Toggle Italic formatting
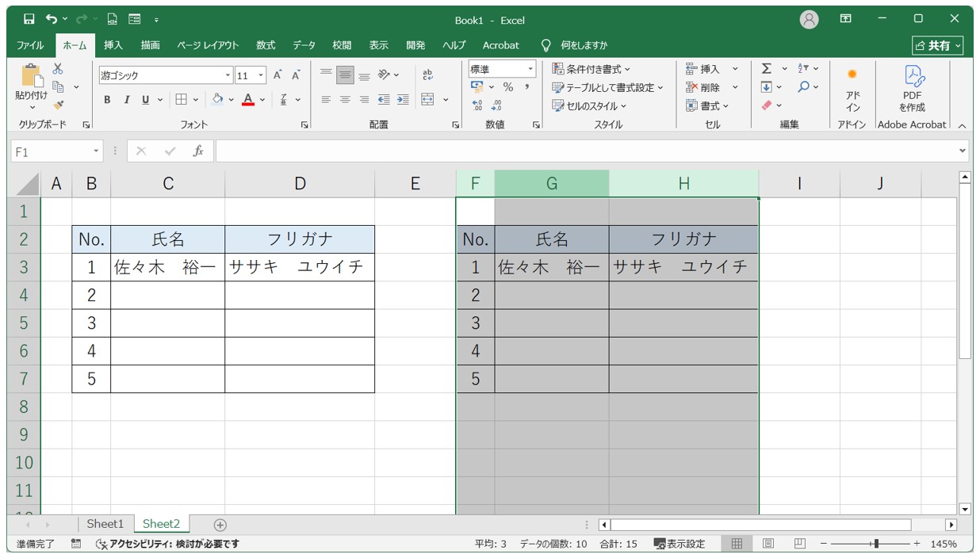 [126, 100]
